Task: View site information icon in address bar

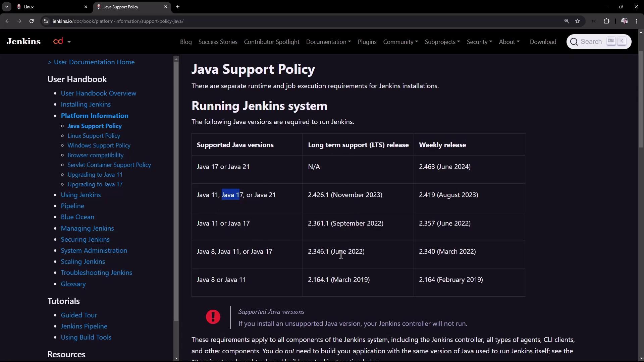Action: [x=46, y=21]
